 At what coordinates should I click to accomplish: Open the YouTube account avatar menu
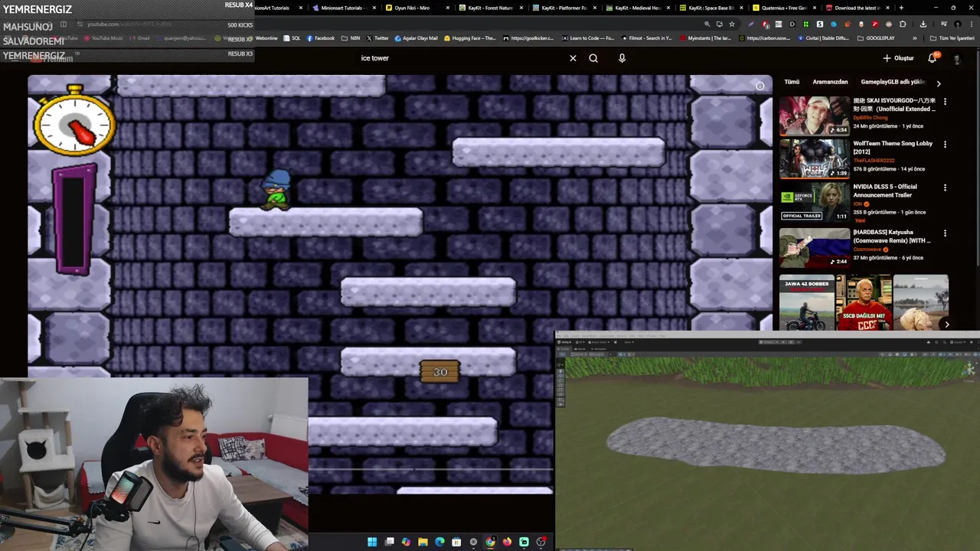[957, 58]
